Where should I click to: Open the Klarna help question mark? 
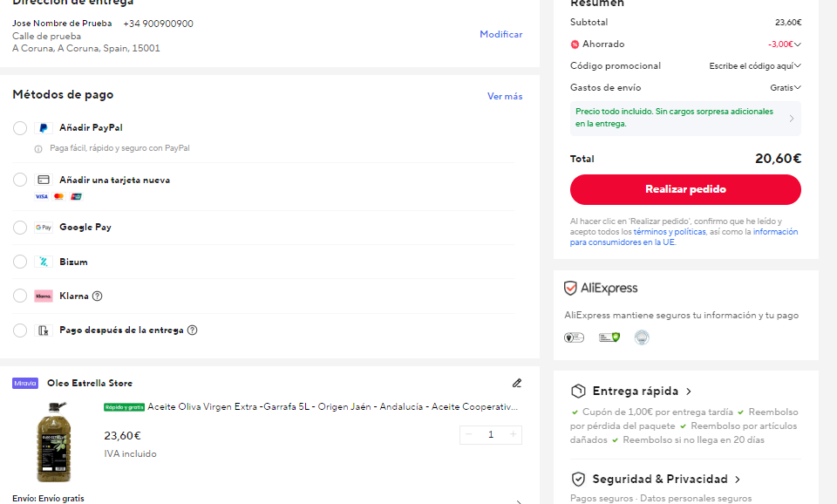[x=97, y=296]
